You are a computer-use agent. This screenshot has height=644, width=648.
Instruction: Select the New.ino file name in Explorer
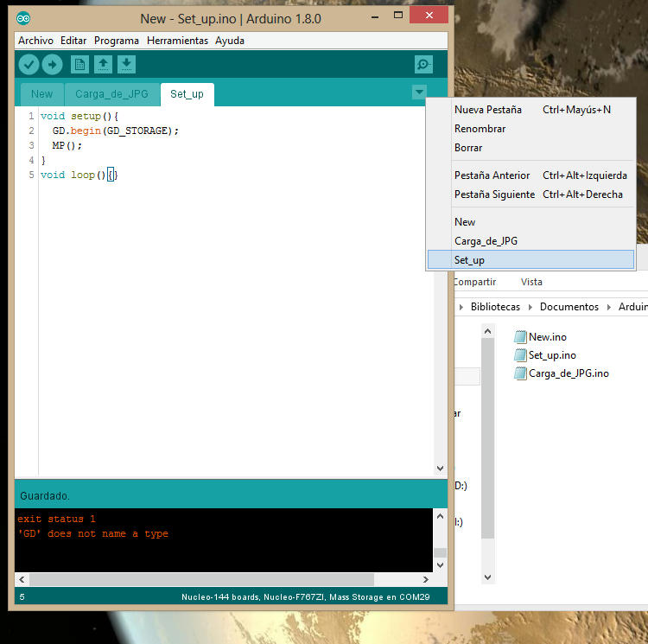tap(548, 337)
